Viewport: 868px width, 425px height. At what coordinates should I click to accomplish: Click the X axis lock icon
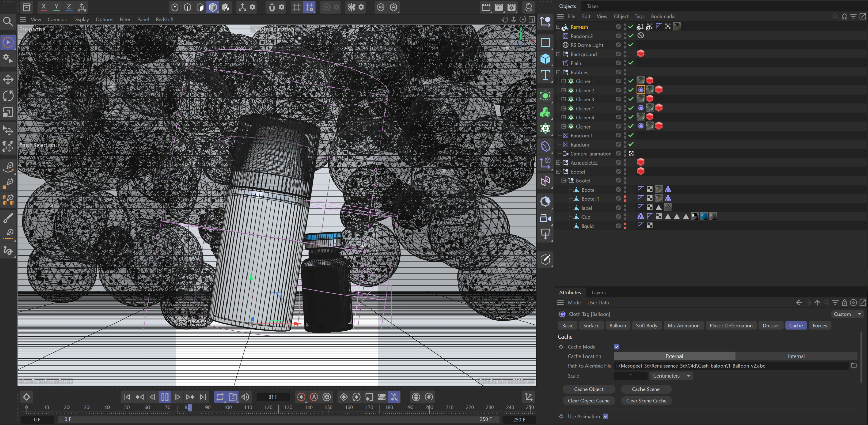pos(43,7)
